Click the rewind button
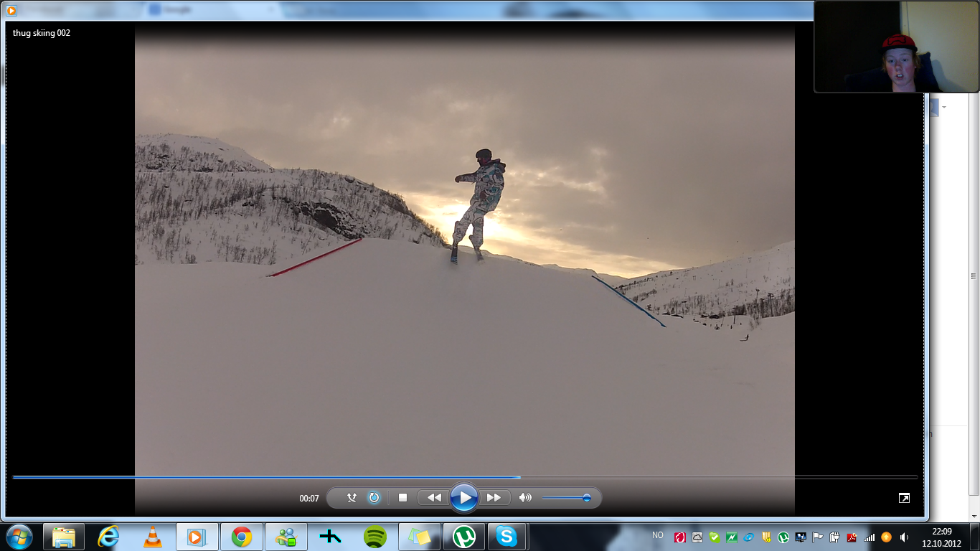 click(434, 497)
